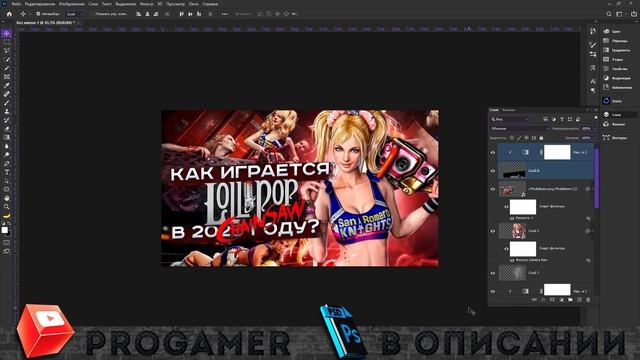Select the Brush tool
The width and height of the screenshot is (640, 360).
coord(7,102)
